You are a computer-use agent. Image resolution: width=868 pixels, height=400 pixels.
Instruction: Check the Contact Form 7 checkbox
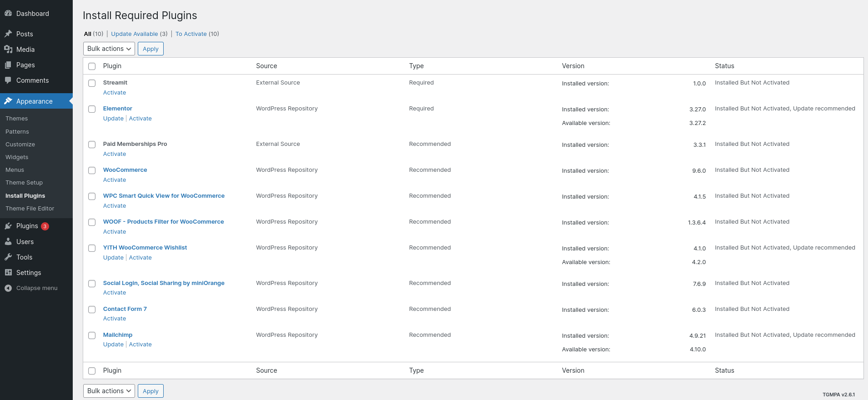tap(92, 310)
